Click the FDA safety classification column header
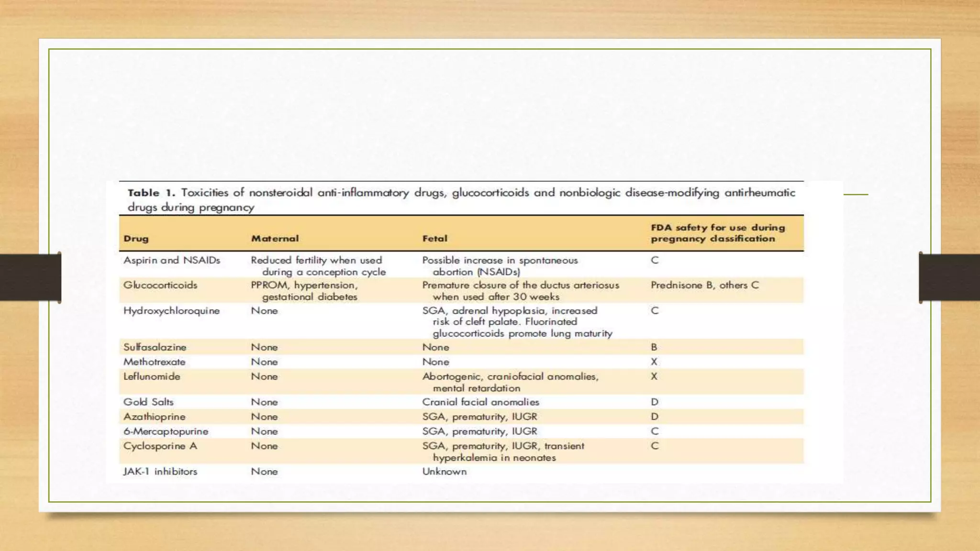The width and height of the screenshot is (980, 551). (x=717, y=233)
